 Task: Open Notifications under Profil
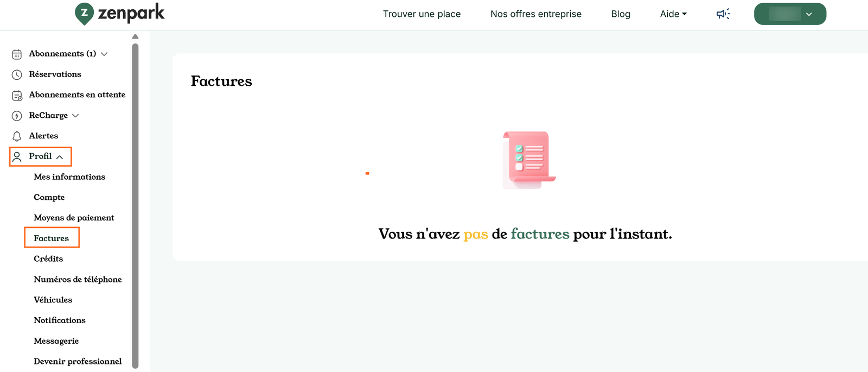[x=60, y=320]
